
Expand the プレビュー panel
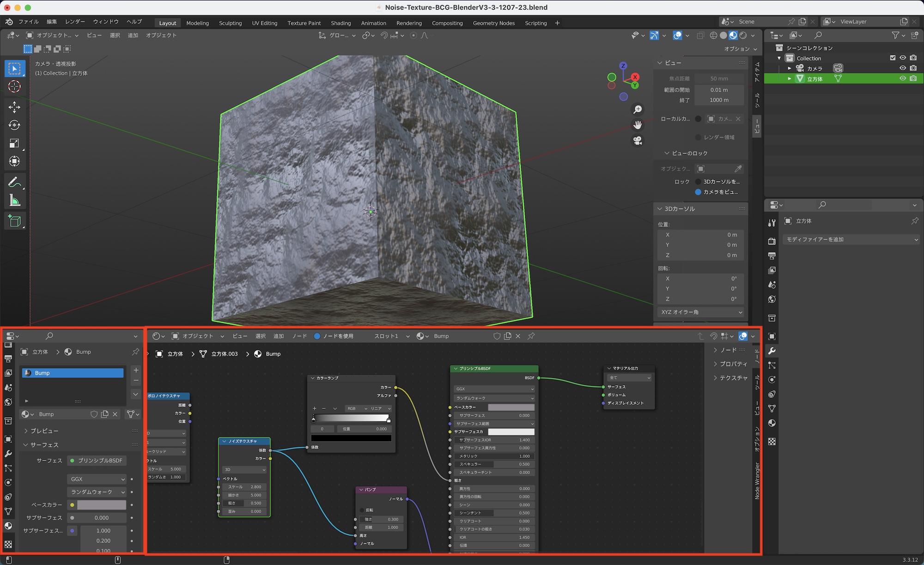[x=44, y=431]
